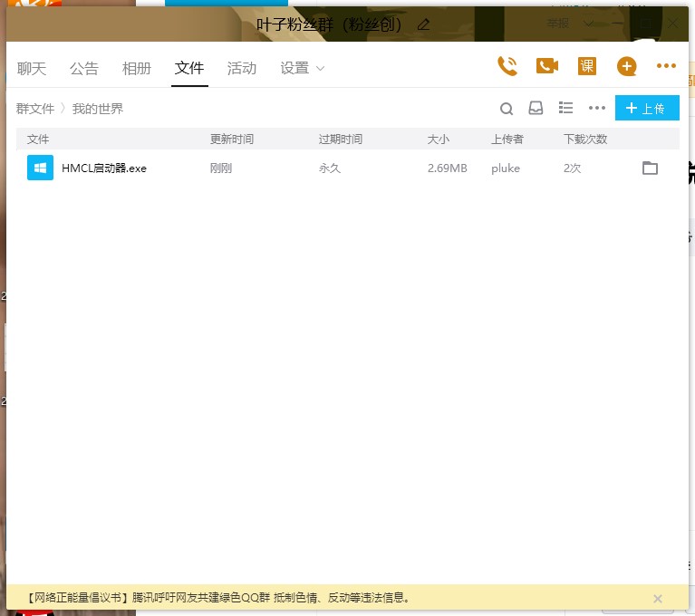Click the 上传 upload button
Viewport: 695px width, 616px height.
click(647, 108)
